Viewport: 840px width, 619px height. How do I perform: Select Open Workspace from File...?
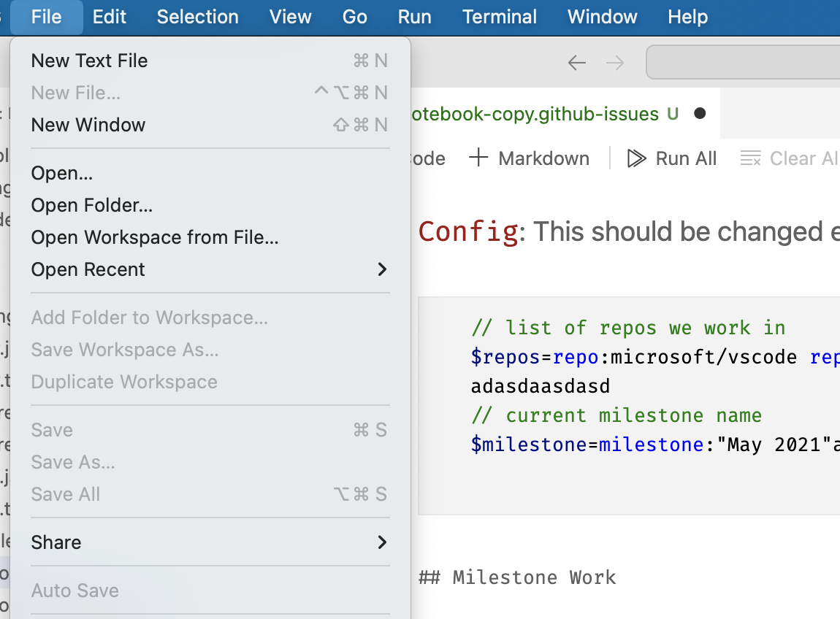click(x=154, y=237)
